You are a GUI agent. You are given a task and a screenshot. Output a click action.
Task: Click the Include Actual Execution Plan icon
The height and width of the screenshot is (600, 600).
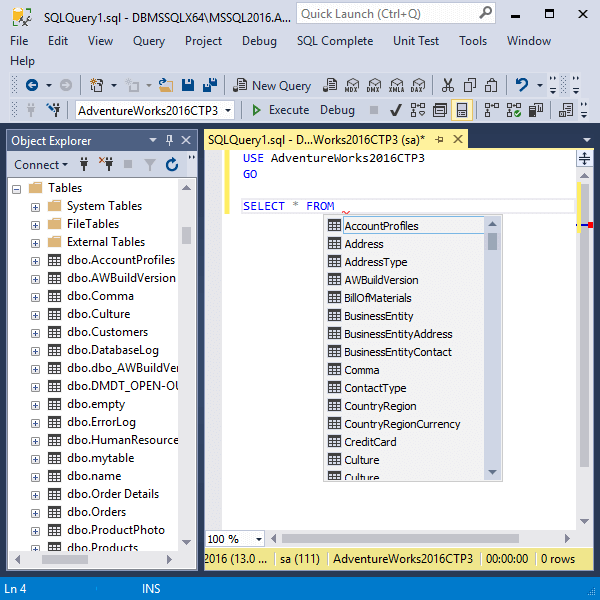coord(491,110)
